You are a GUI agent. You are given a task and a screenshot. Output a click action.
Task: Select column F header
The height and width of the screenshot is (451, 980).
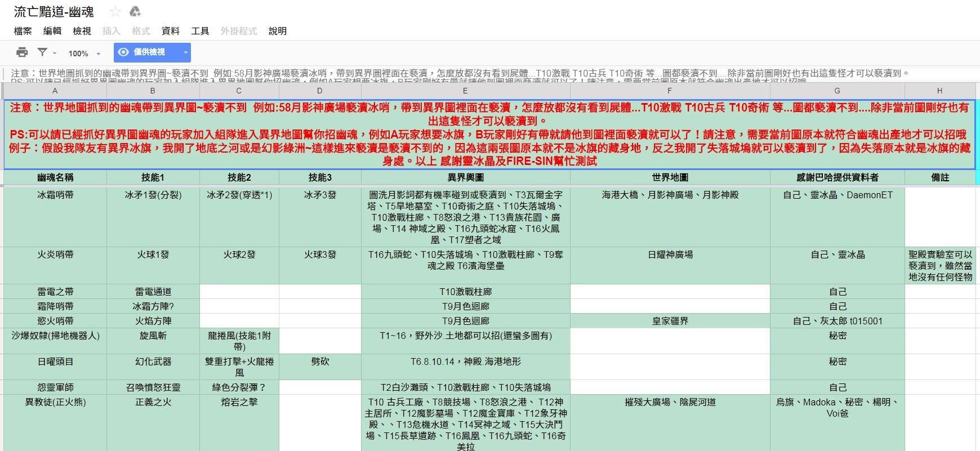click(x=670, y=91)
